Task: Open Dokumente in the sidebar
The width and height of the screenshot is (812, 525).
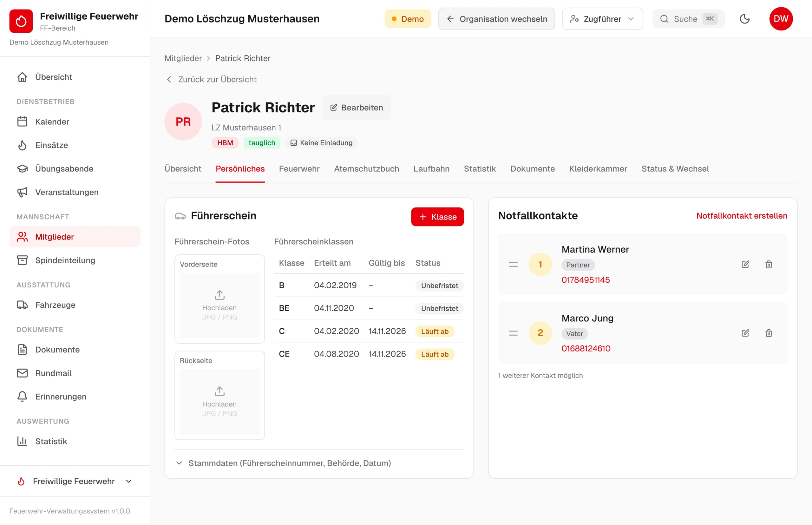Action: point(75,350)
